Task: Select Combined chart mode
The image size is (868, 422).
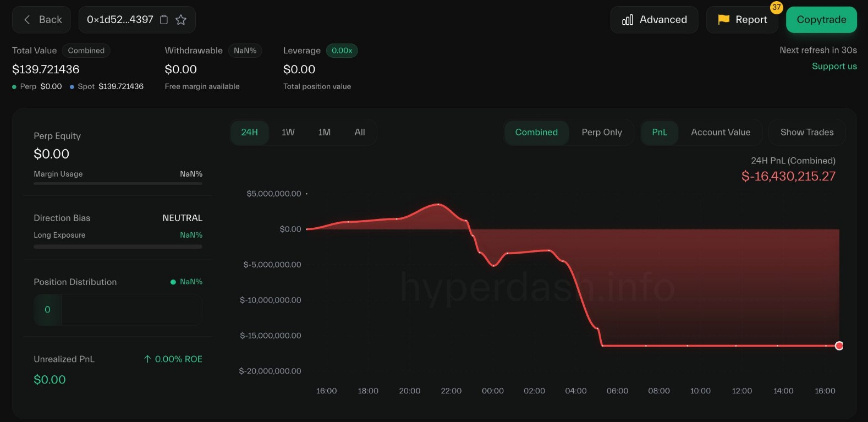Action: [x=536, y=133]
